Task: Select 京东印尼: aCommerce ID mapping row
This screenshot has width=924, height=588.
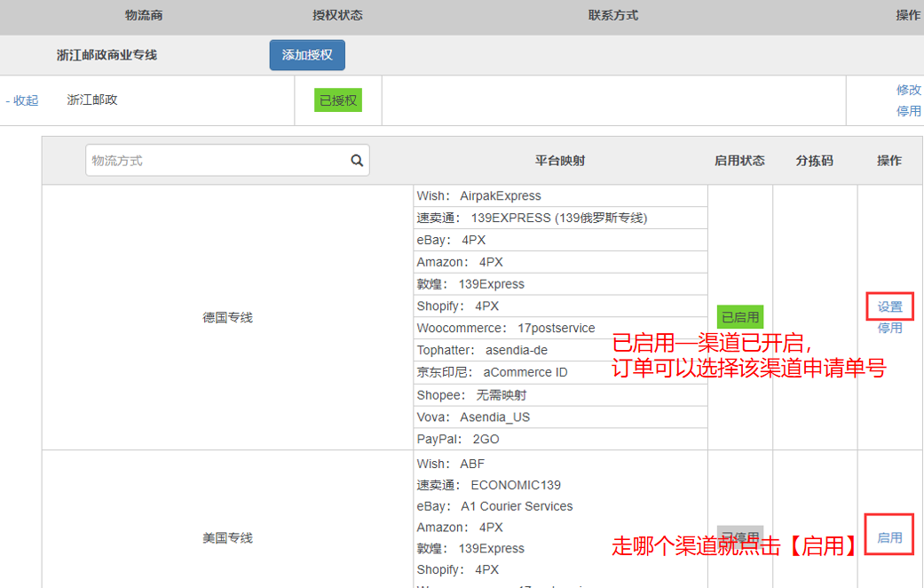Action: point(560,373)
